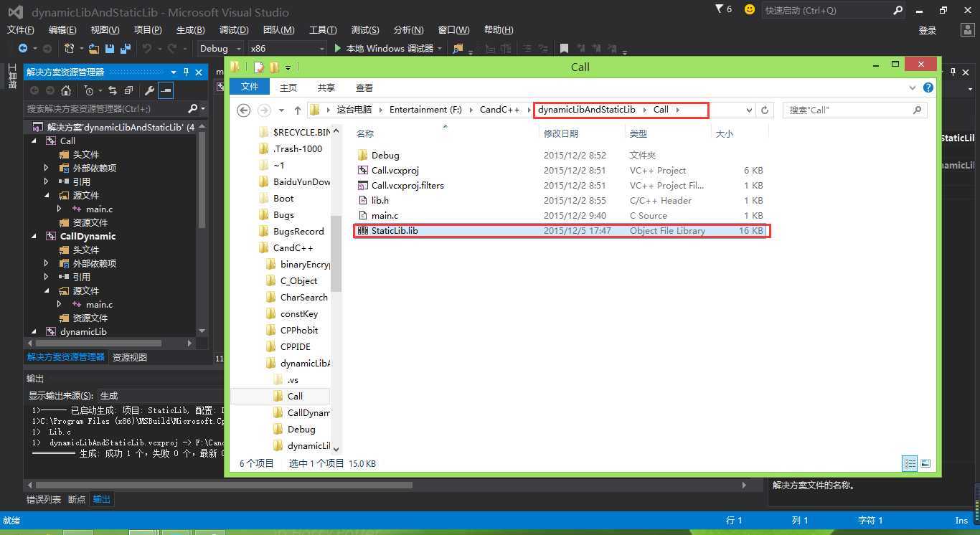Open the 断点 tab
This screenshot has width=980, height=535.
click(x=77, y=499)
